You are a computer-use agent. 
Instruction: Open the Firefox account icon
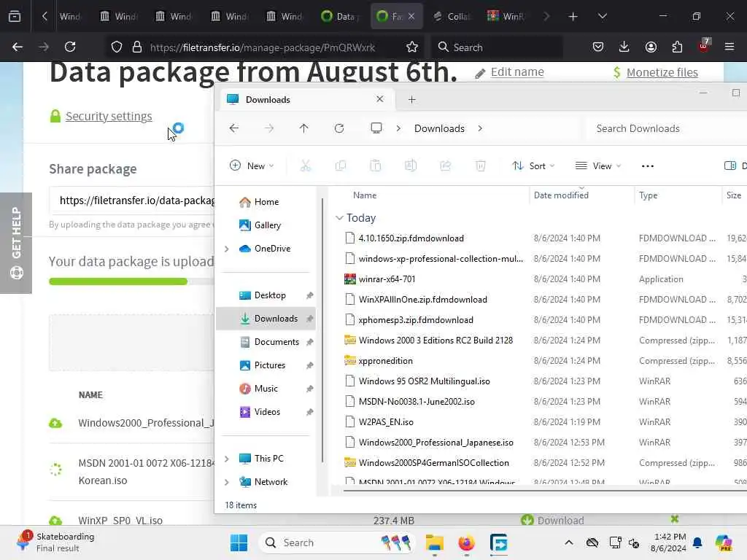[651, 47]
